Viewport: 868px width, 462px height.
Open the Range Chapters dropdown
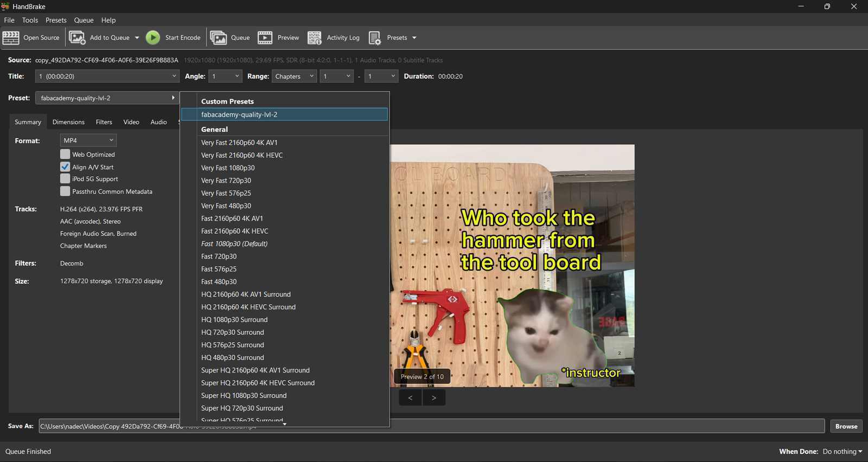click(x=294, y=76)
